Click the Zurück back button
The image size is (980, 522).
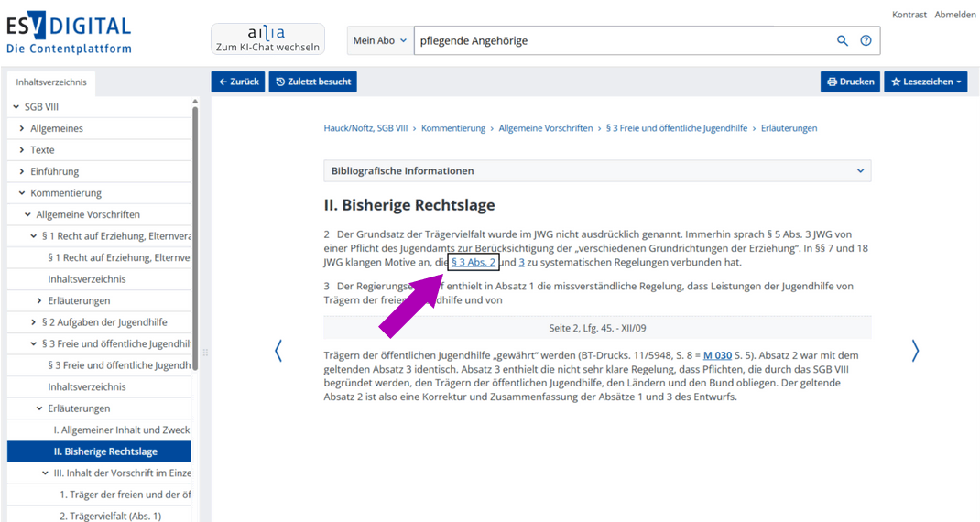[238, 82]
